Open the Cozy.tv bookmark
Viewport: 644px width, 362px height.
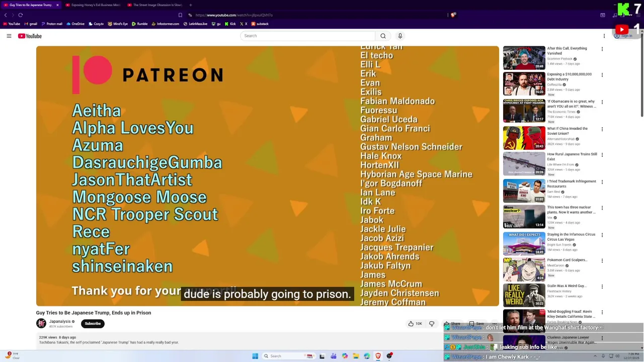96,24
